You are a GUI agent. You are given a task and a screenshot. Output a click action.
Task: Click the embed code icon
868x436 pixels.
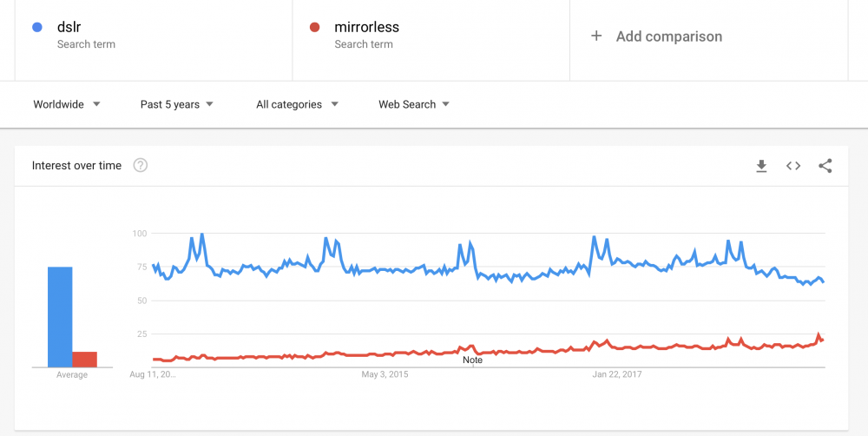pos(792,166)
